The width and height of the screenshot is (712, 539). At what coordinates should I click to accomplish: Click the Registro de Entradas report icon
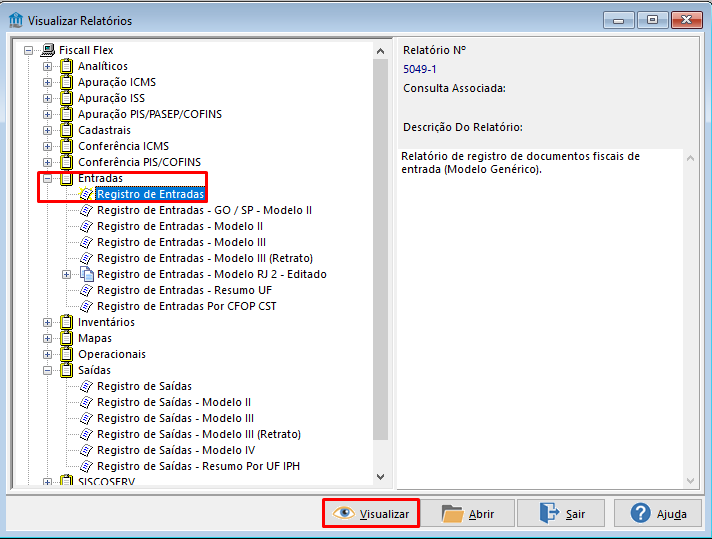point(86,194)
